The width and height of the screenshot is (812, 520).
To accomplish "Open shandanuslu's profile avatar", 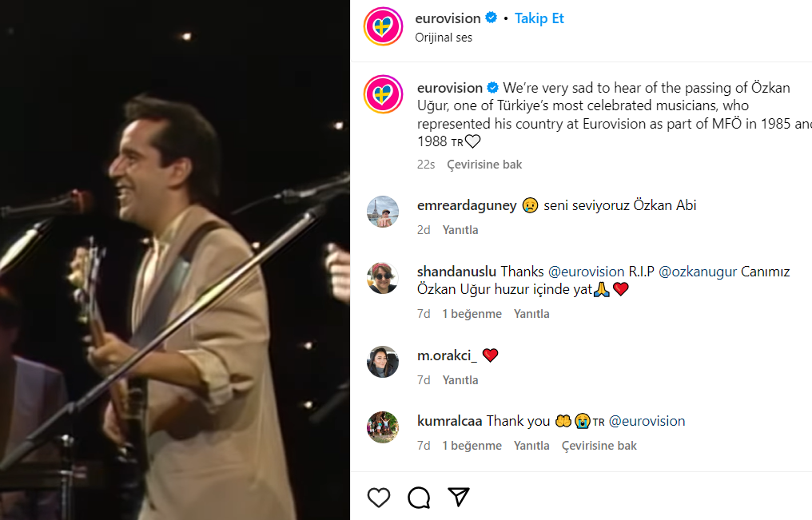I will click(x=383, y=278).
